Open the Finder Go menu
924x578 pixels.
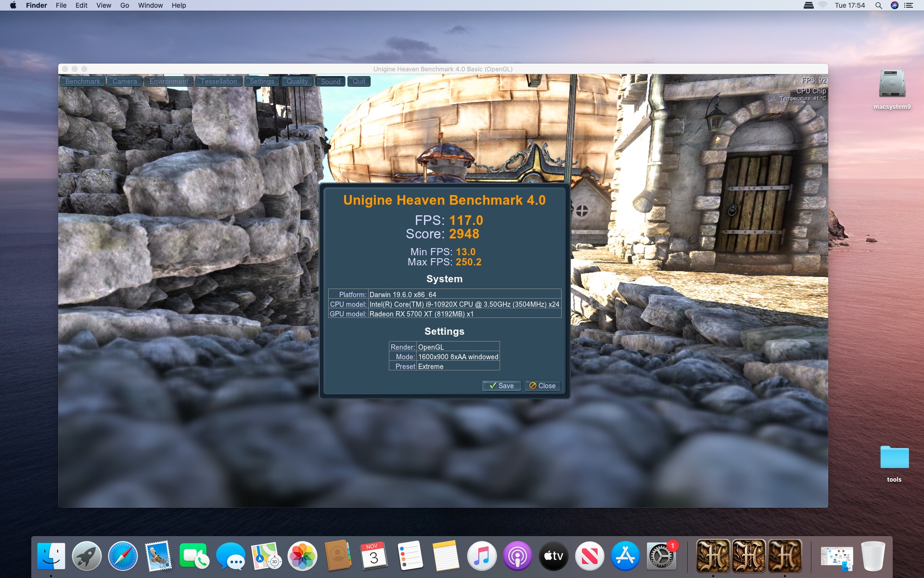125,5
